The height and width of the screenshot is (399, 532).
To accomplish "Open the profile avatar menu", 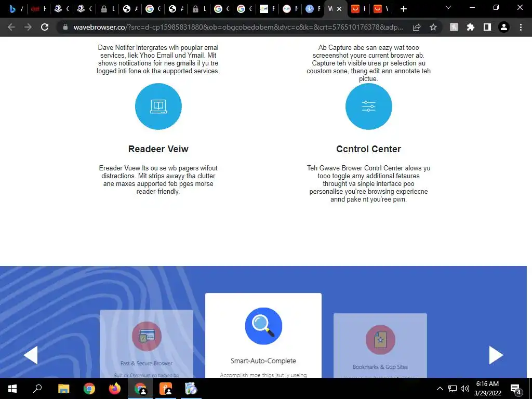I will coord(504,27).
